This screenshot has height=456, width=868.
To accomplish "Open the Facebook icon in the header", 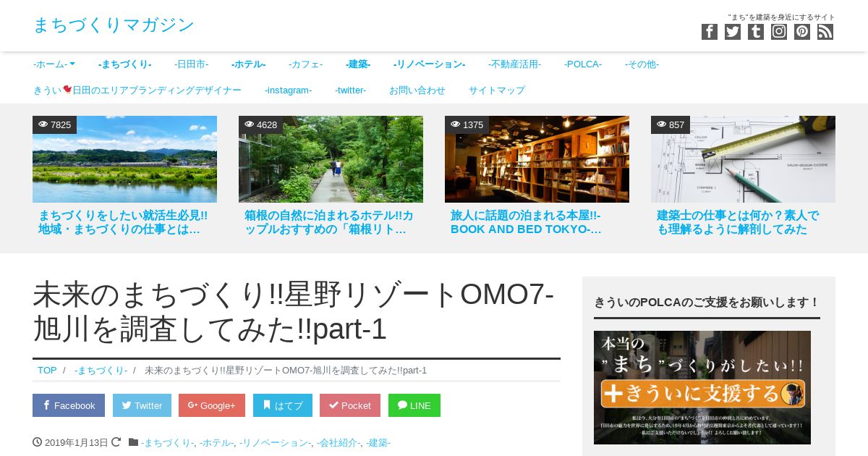I will [710, 32].
